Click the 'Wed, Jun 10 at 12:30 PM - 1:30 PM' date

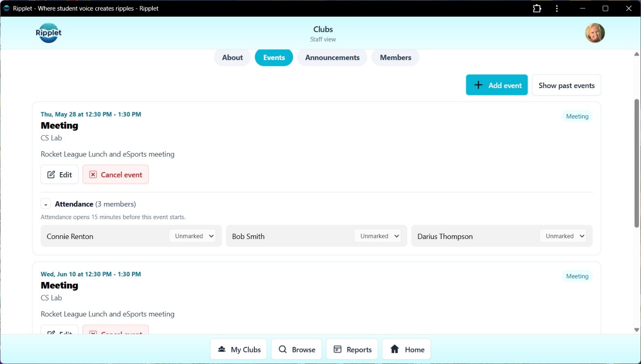pos(91,274)
